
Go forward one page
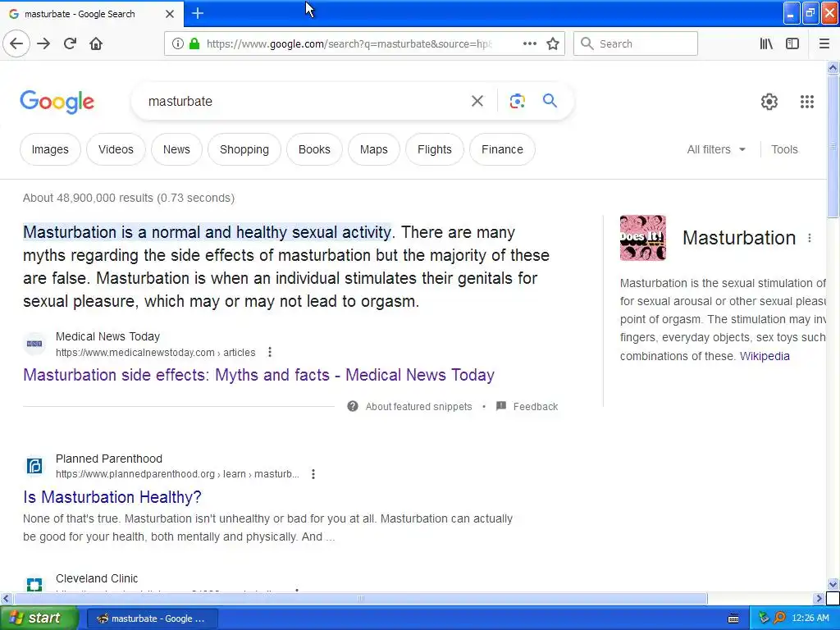tap(43, 43)
